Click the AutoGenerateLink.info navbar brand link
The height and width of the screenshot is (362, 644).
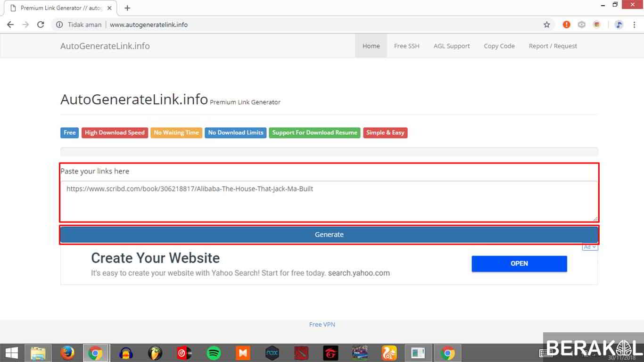coord(105,46)
